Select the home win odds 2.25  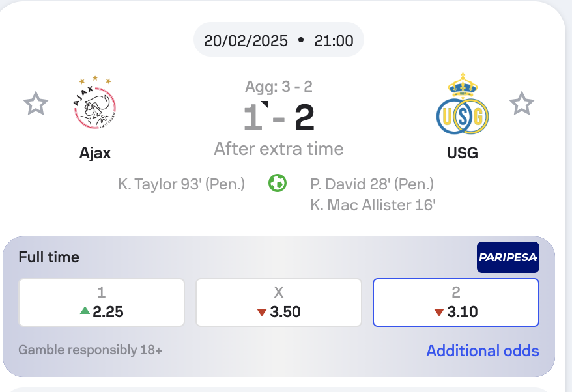point(102,302)
